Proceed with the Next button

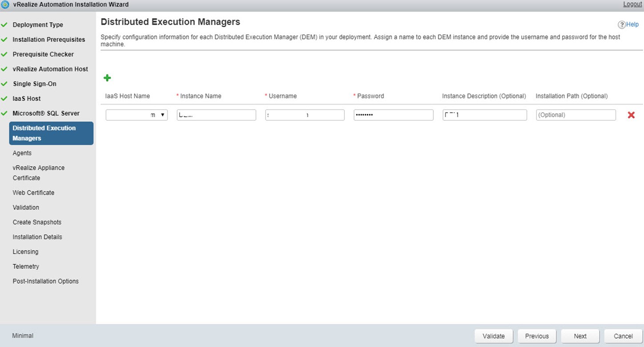click(x=580, y=336)
